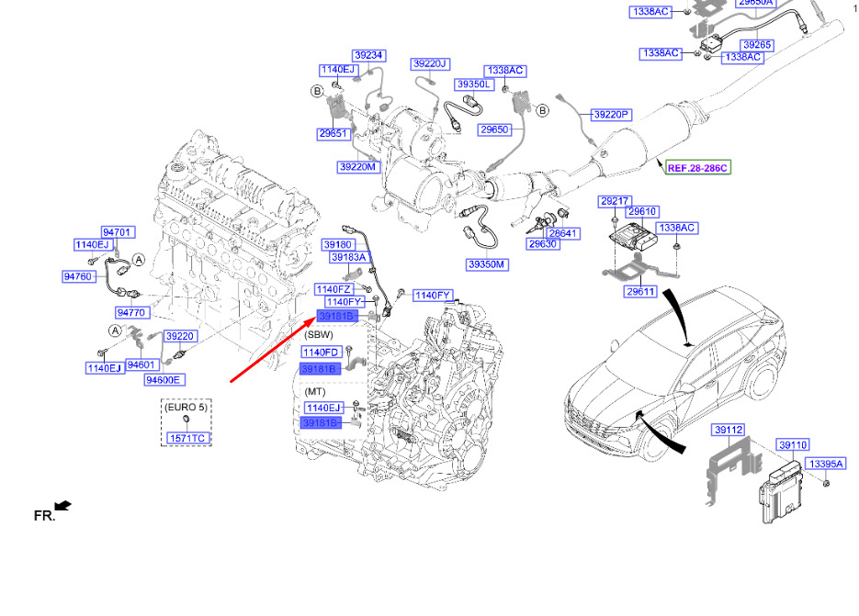The image size is (859, 616).
Task: Open part label 39110 ECU
Action: tap(793, 444)
